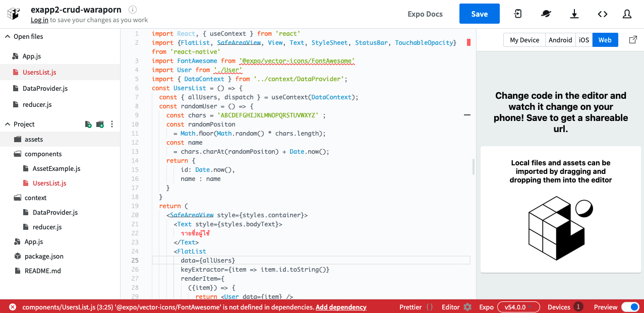The image size is (644, 313).
Task: Dismiss the error with the X icon
Action: [12, 307]
